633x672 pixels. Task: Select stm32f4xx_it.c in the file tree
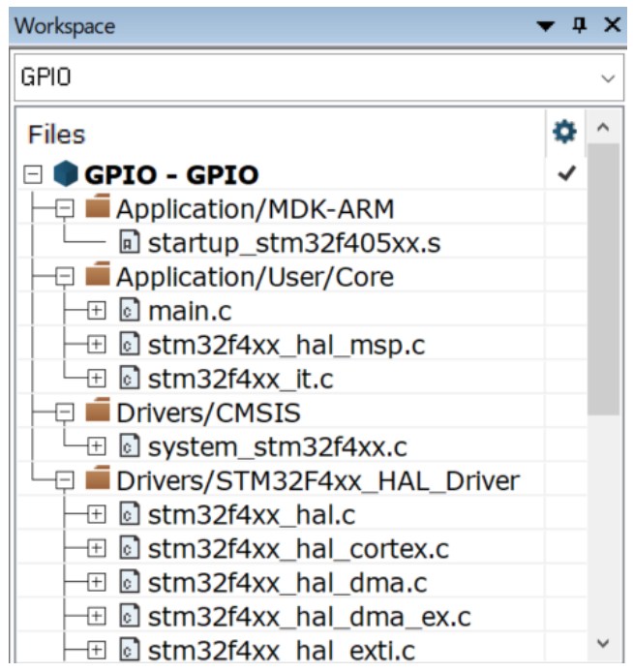pyautogui.click(x=240, y=380)
